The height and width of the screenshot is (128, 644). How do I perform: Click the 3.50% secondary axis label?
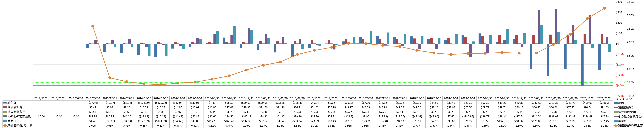pos(630,2)
